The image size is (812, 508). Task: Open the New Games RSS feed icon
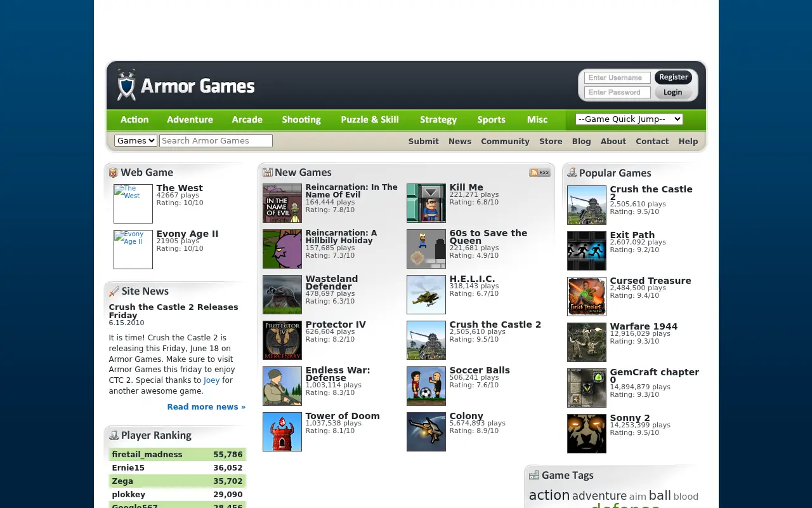coord(540,173)
